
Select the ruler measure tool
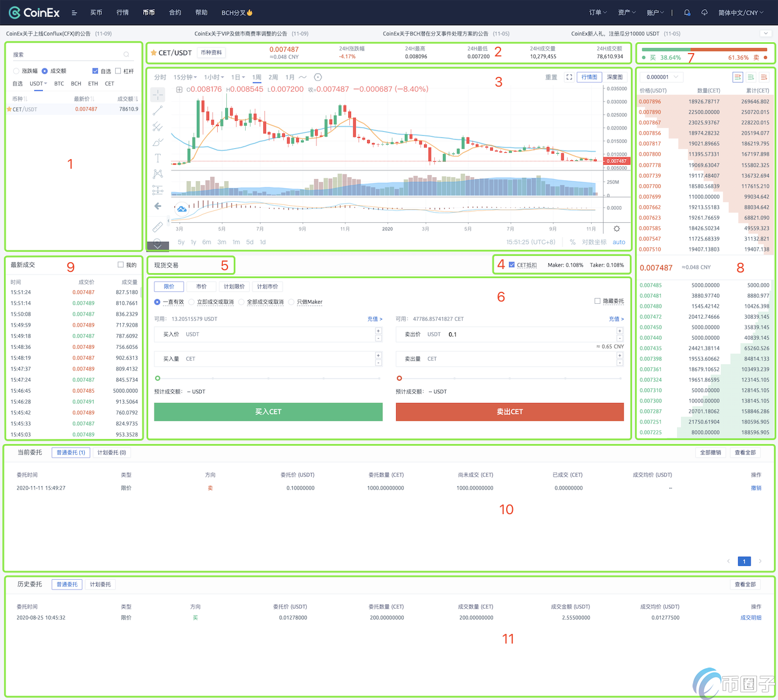[158, 226]
